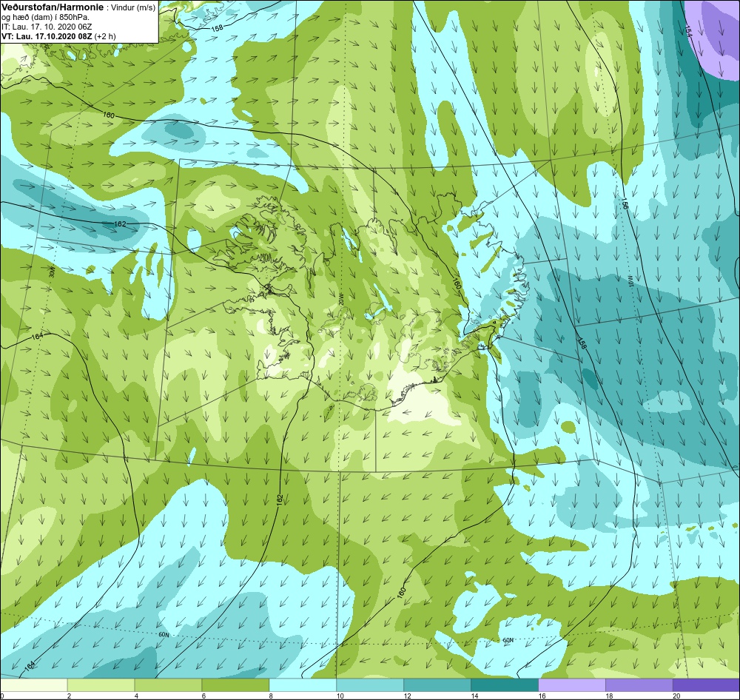This screenshot has width=740, height=700.
Task: Click the '160' contour label south of Iceland
Action: tap(402, 593)
